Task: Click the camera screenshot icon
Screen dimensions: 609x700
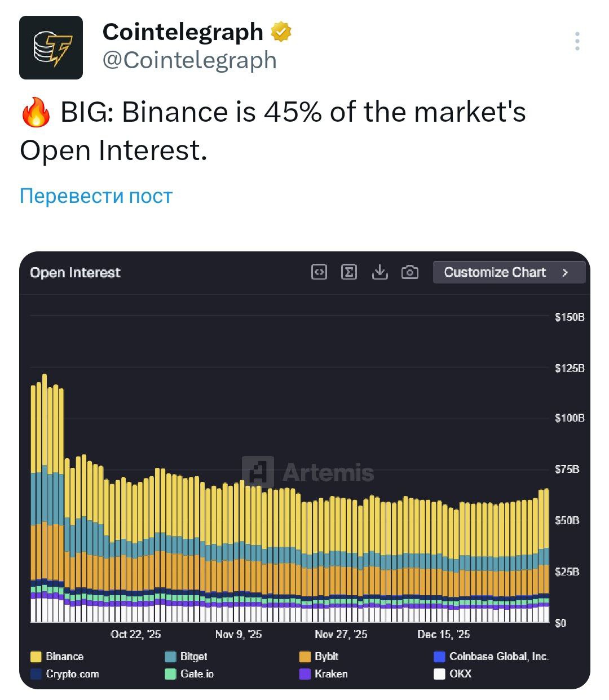Action: pos(410,272)
